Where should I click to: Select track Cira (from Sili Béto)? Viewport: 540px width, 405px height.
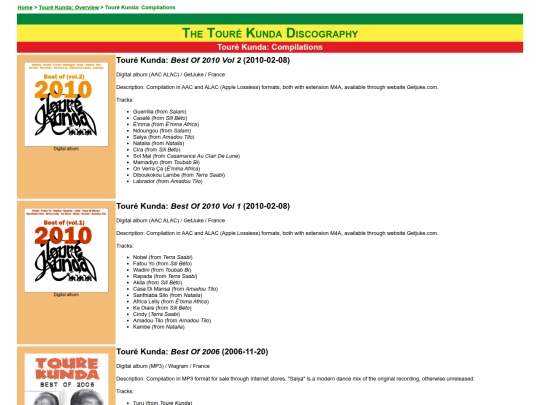click(x=156, y=150)
